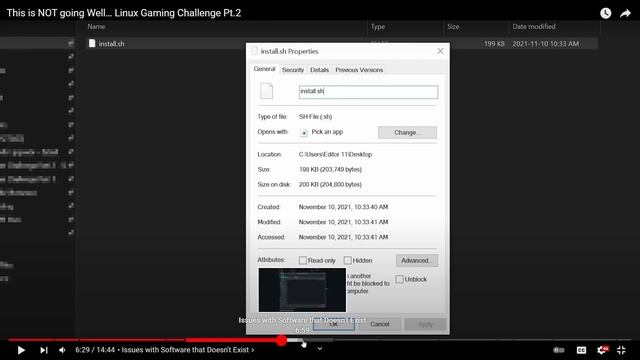Click the Apply button

coord(425,324)
